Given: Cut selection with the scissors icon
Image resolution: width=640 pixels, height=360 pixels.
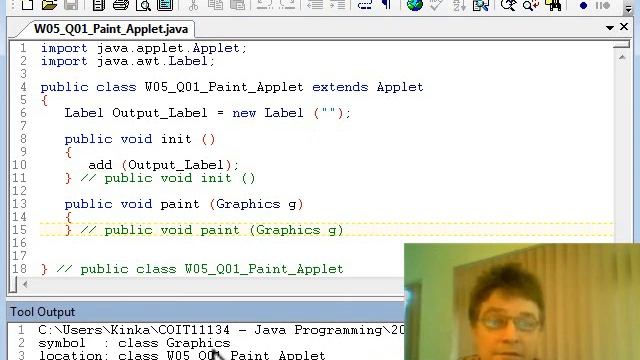Looking at the screenshot, I should [193, 5].
